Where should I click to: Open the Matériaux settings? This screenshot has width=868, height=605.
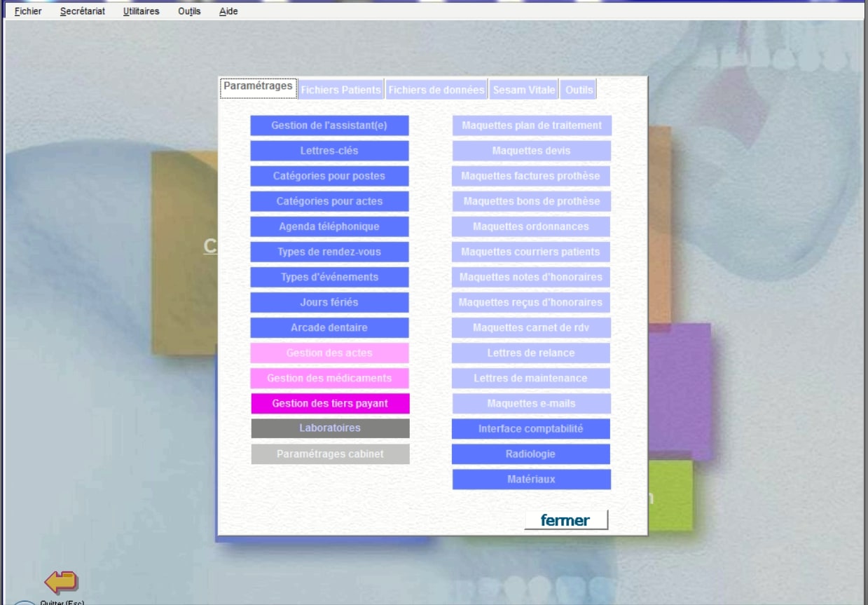tap(531, 479)
